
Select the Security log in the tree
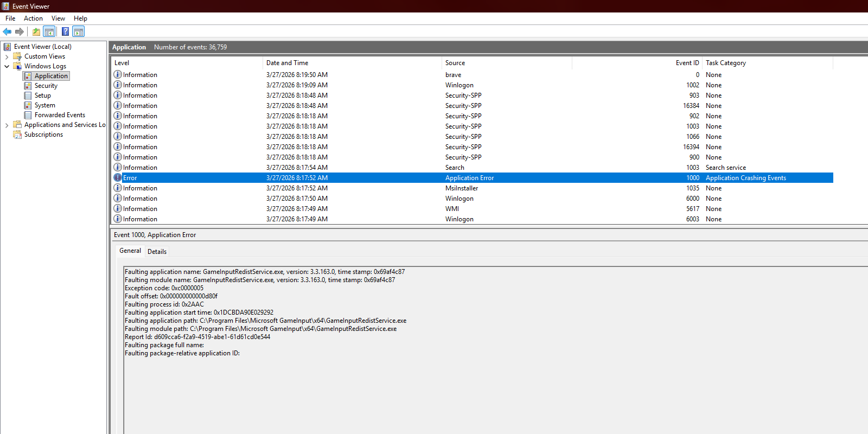click(x=46, y=86)
